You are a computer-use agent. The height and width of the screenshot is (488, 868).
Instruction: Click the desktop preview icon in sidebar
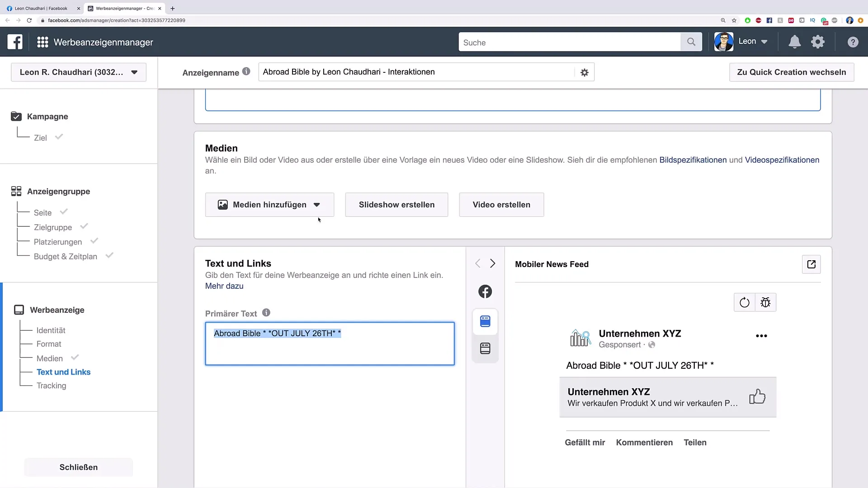485,348
